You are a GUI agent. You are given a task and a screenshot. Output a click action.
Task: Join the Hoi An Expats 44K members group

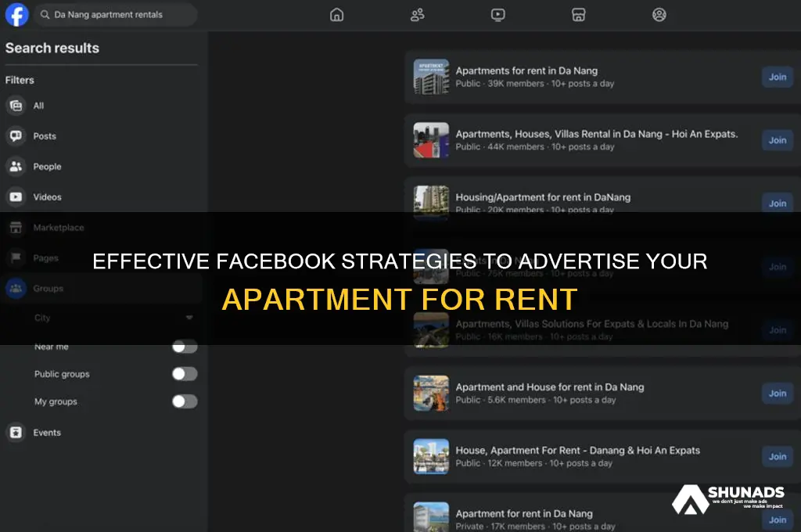[x=778, y=141]
